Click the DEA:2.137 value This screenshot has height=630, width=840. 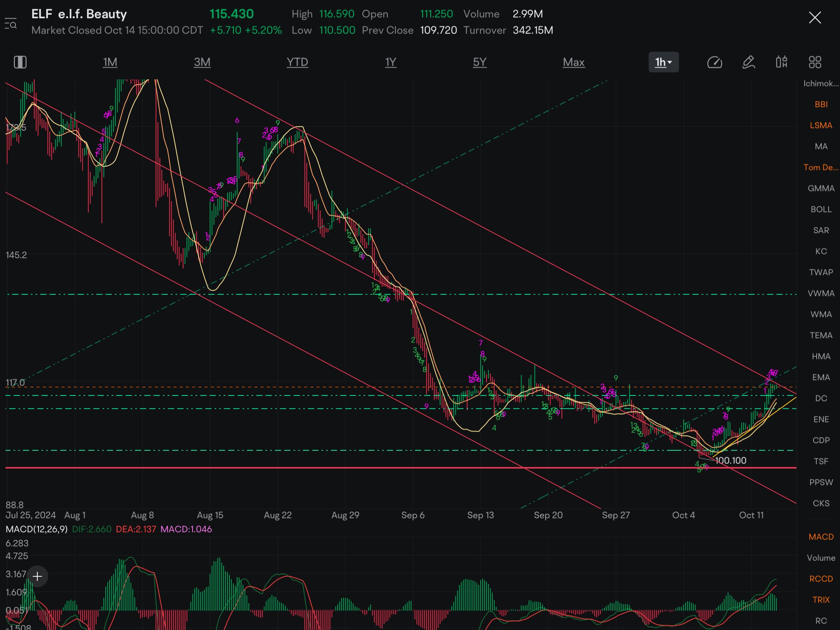click(136, 529)
